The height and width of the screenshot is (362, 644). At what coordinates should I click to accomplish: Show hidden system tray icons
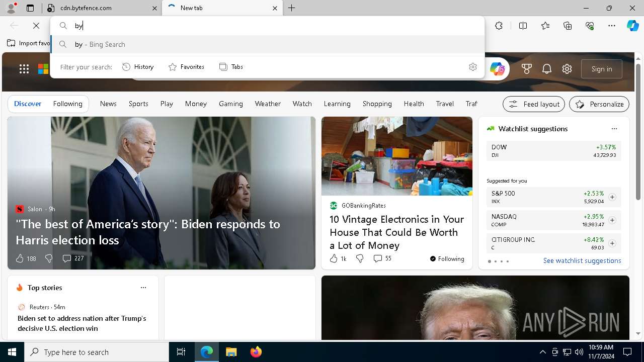click(x=543, y=352)
